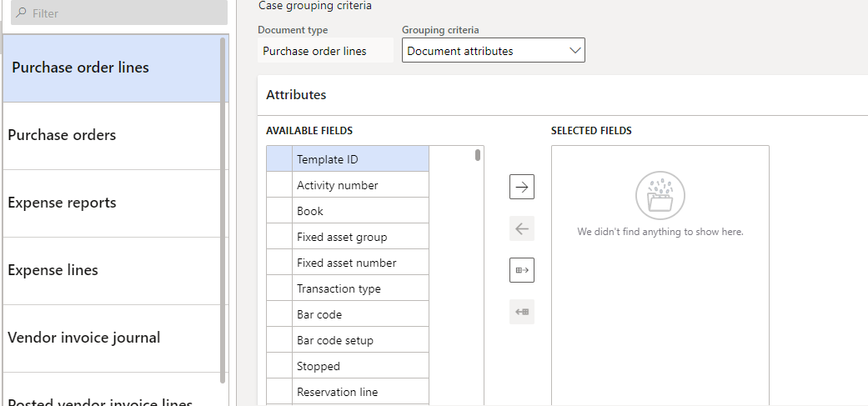This screenshot has width=868, height=406.
Task: Tick the row selector beside Activity number
Action: 279,185
